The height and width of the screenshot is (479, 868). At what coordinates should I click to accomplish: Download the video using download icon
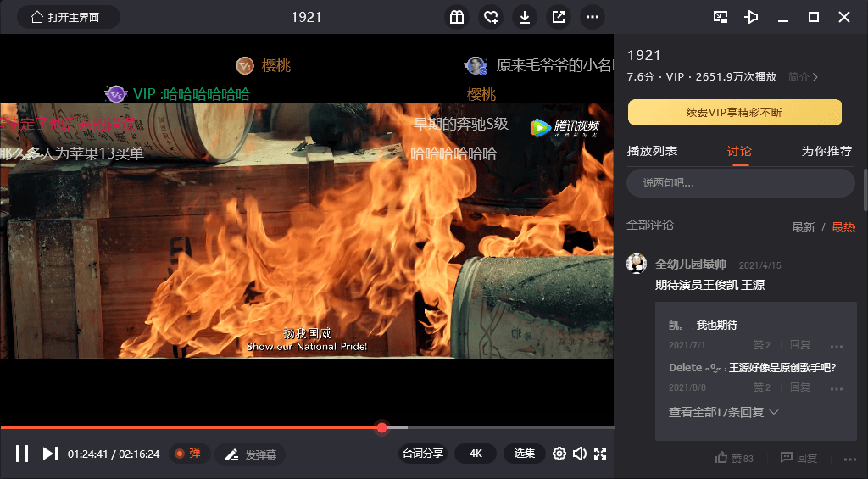pyautogui.click(x=525, y=17)
